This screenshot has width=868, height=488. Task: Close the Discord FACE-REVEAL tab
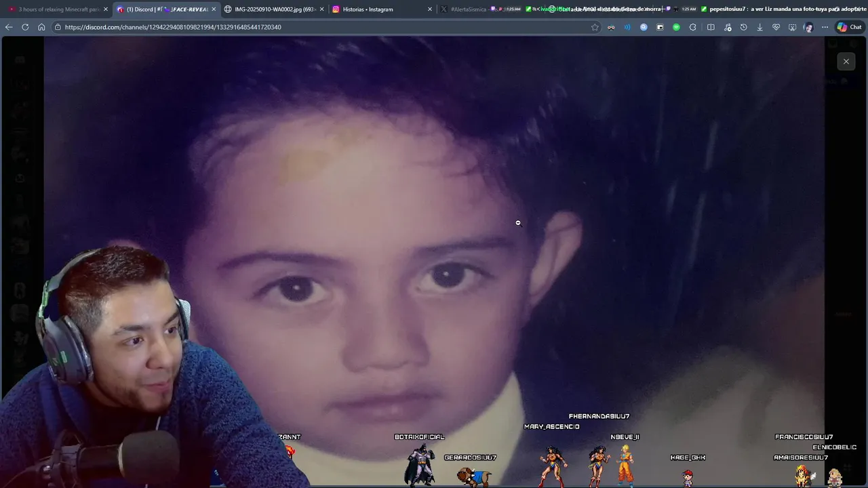(x=214, y=9)
